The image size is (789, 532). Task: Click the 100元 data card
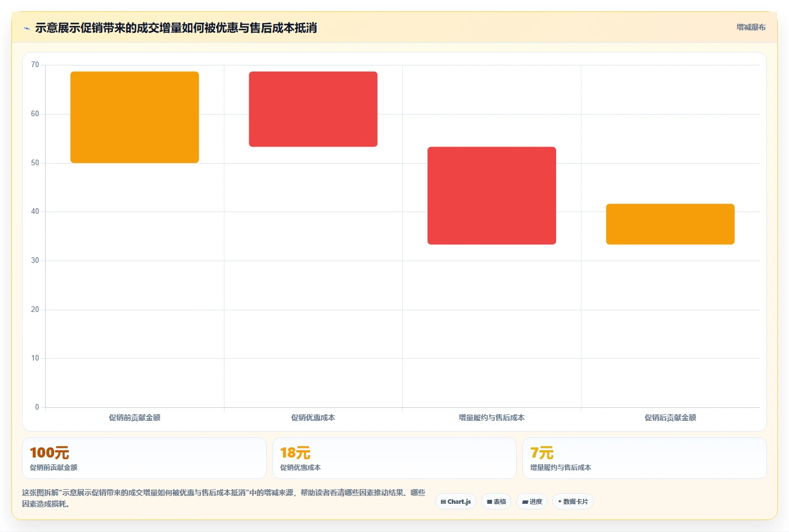coord(144,458)
